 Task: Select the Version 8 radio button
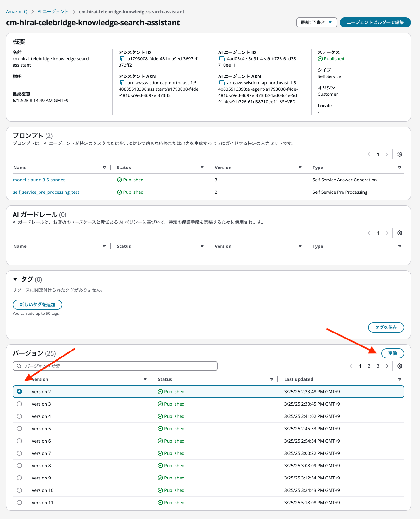coord(19,466)
